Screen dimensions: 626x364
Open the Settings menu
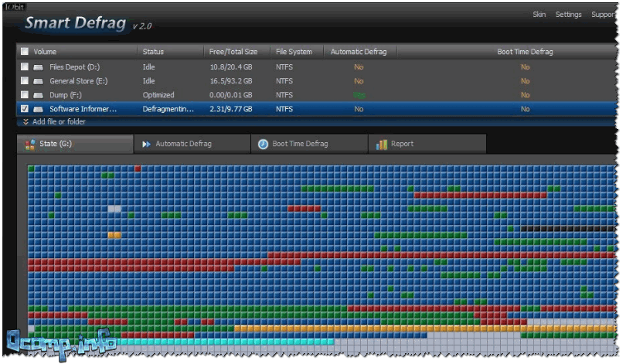point(568,15)
